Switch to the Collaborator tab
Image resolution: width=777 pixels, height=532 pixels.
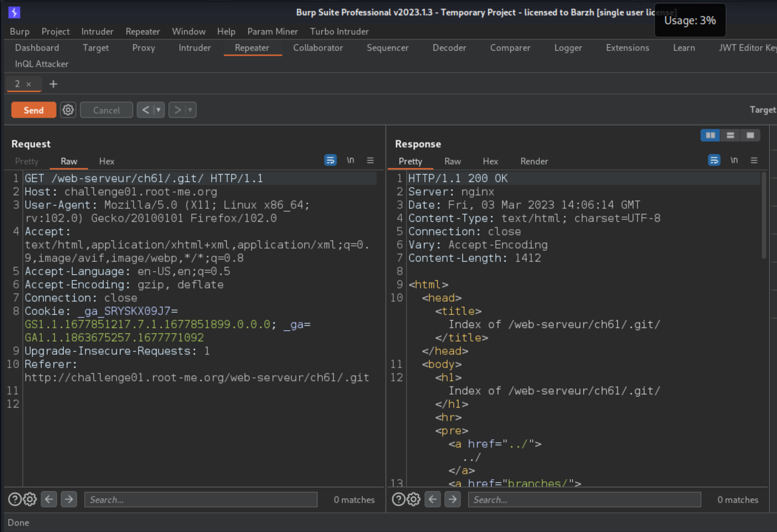[x=318, y=48]
